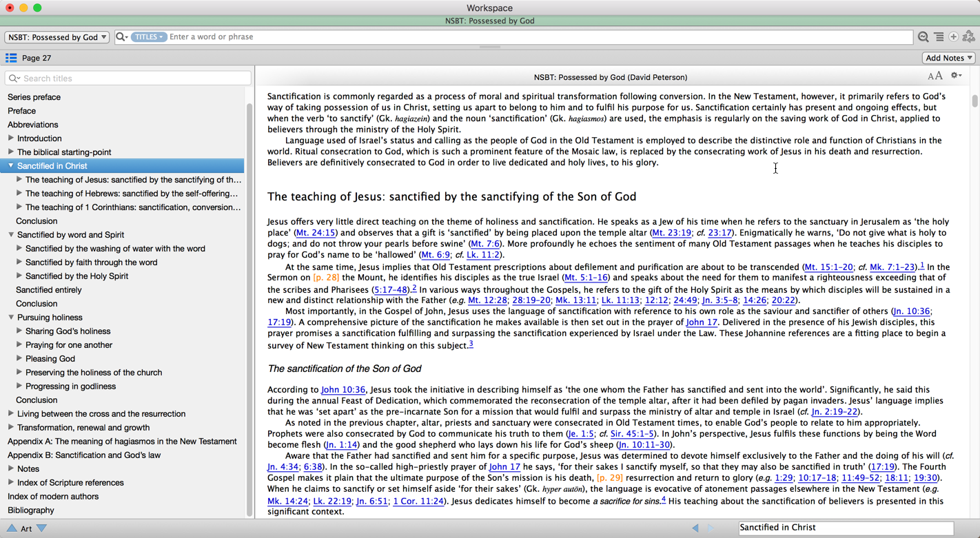This screenshot has width=980, height=538.
Task: Collapse the Pursuing holiness section
Action: click(x=10, y=317)
